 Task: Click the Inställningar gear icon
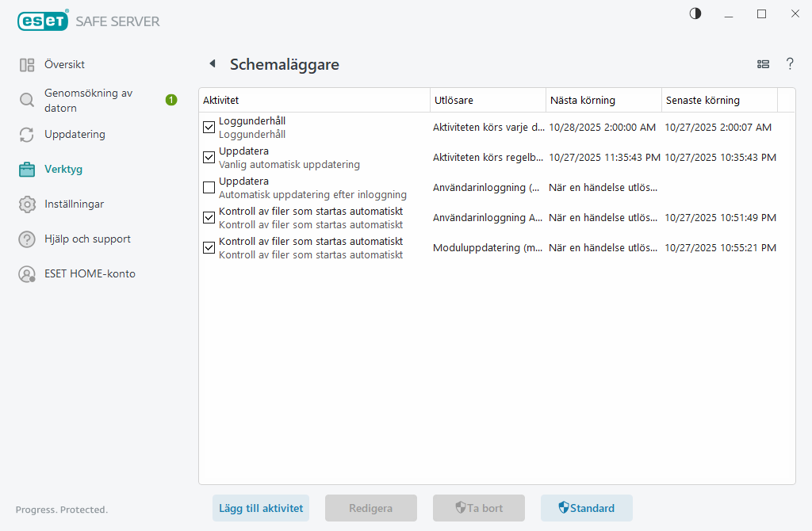click(26, 204)
